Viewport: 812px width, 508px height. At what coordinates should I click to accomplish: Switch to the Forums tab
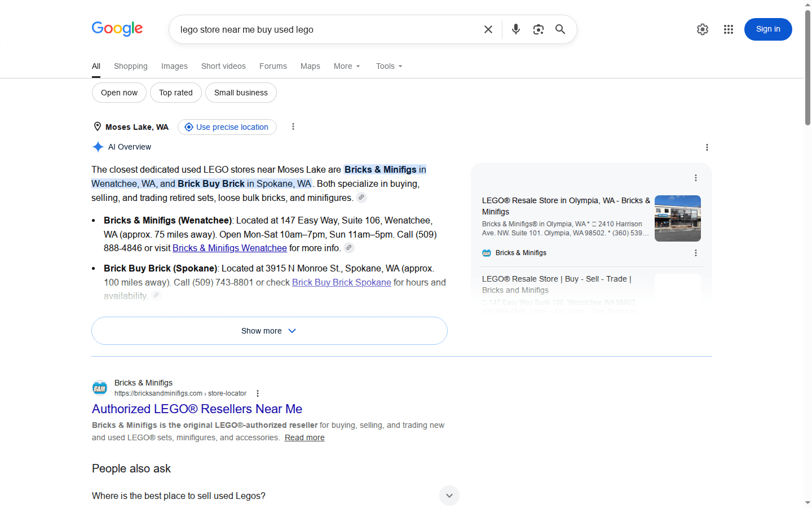tap(273, 66)
